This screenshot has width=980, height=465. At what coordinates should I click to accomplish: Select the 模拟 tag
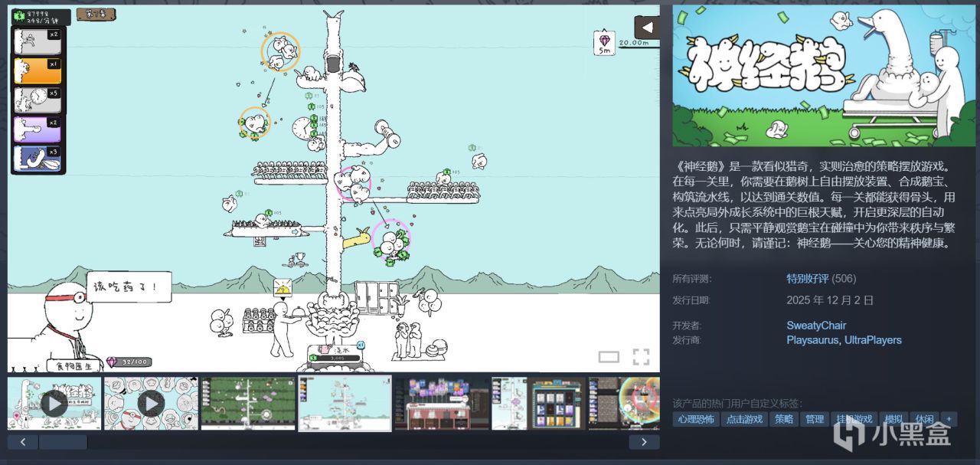893,419
